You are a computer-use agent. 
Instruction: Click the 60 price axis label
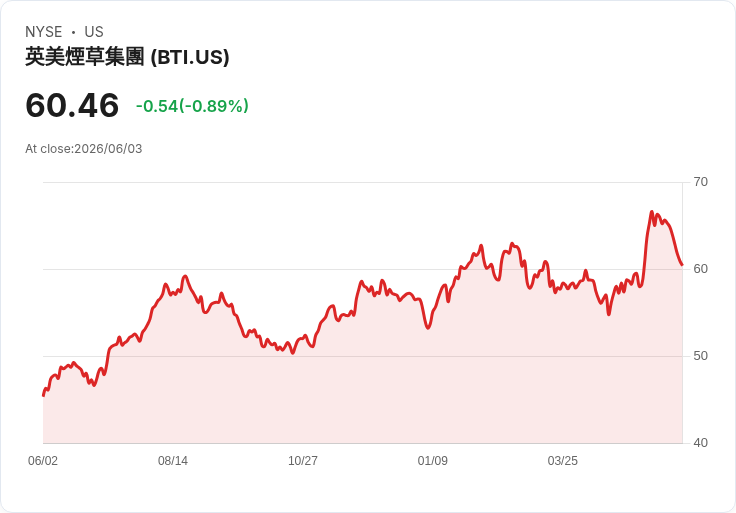click(x=700, y=269)
